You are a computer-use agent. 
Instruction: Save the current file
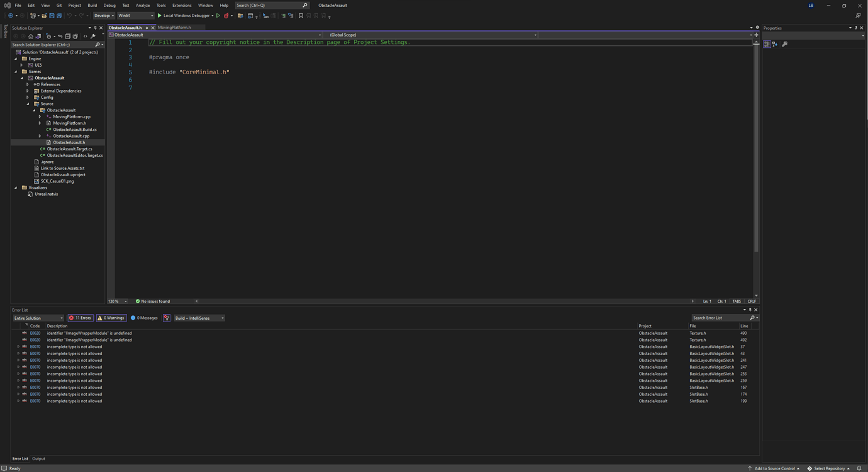point(52,16)
